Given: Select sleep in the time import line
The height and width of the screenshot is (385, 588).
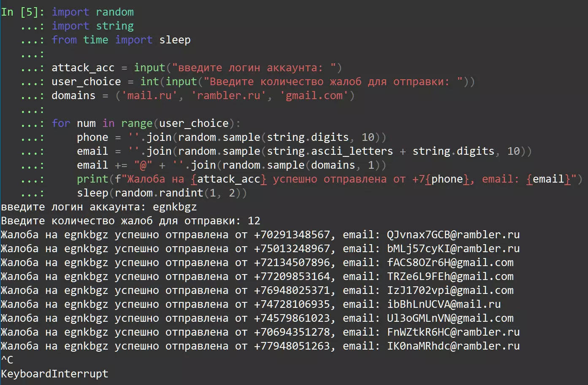Looking at the screenshot, I should click(x=175, y=40).
